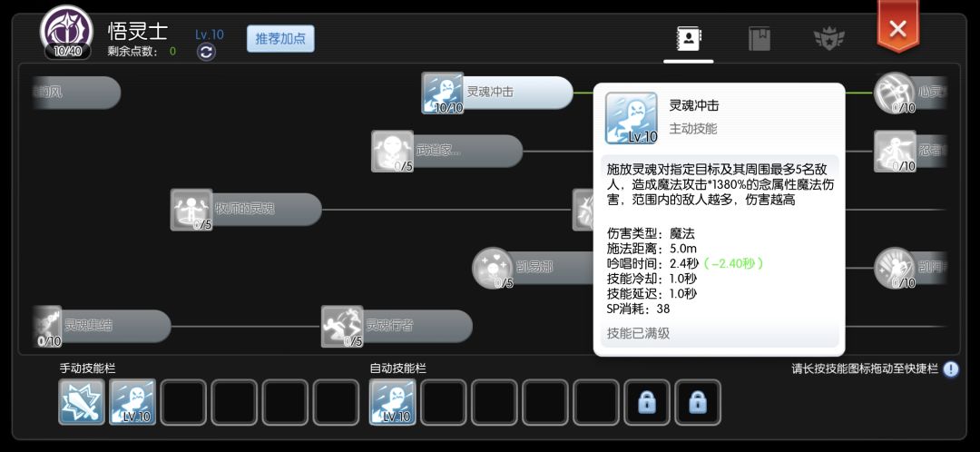Tap the third empty manual skill slot
Viewport: 980px width, 452px height.
click(x=285, y=402)
